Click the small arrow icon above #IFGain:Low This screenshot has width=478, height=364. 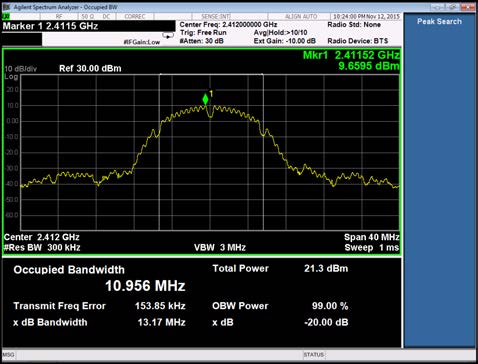pos(168,35)
